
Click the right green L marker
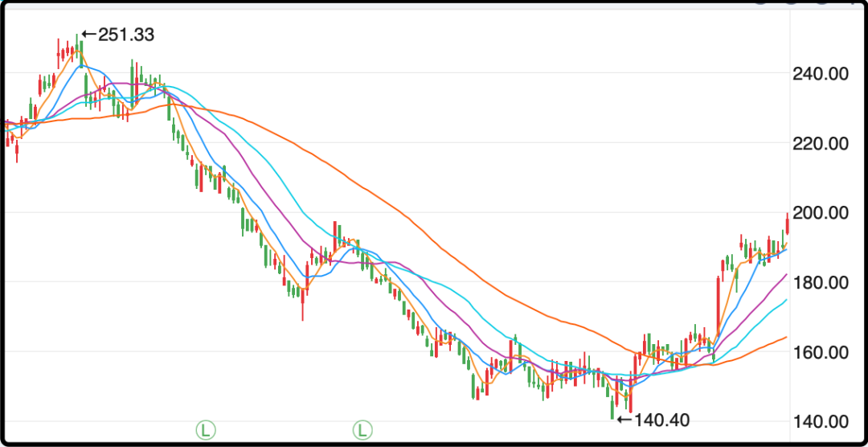pyautogui.click(x=363, y=429)
